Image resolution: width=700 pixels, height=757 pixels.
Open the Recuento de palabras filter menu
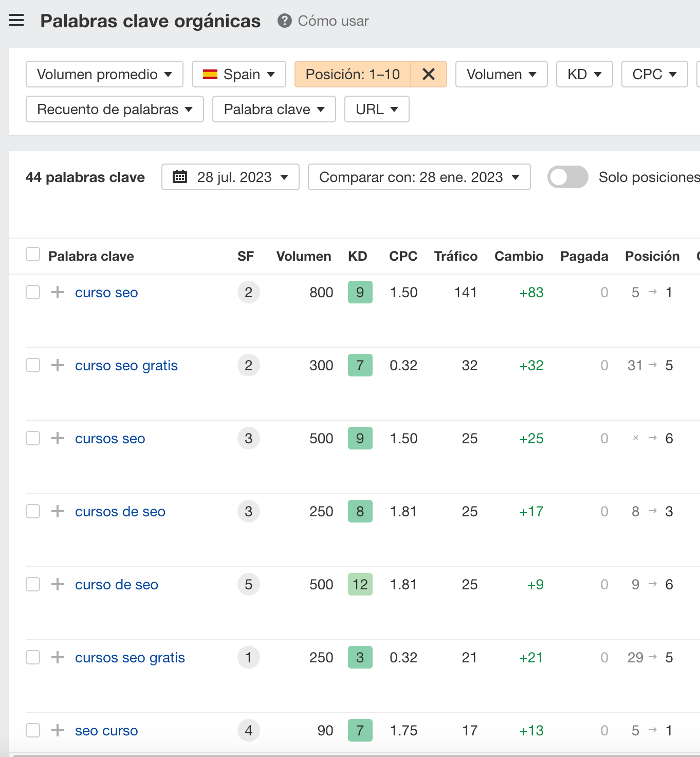click(114, 109)
